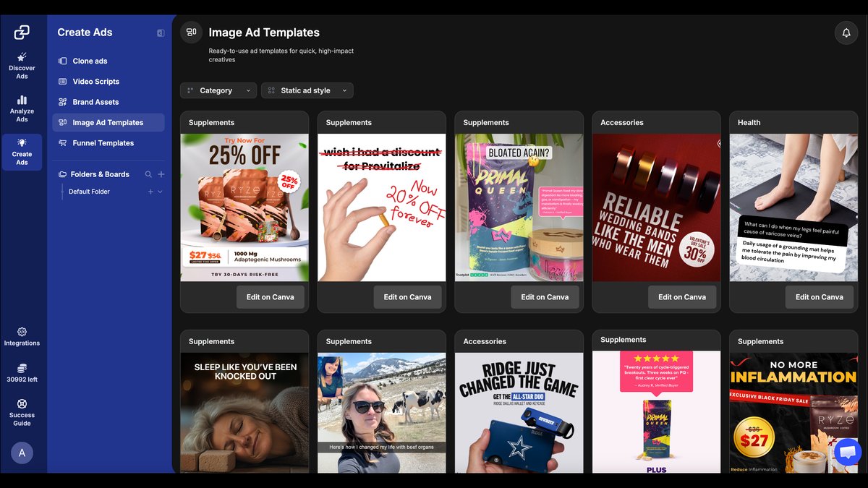Open Discover Ads section
The width and height of the screenshot is (868, 488).
coord(22,66)
